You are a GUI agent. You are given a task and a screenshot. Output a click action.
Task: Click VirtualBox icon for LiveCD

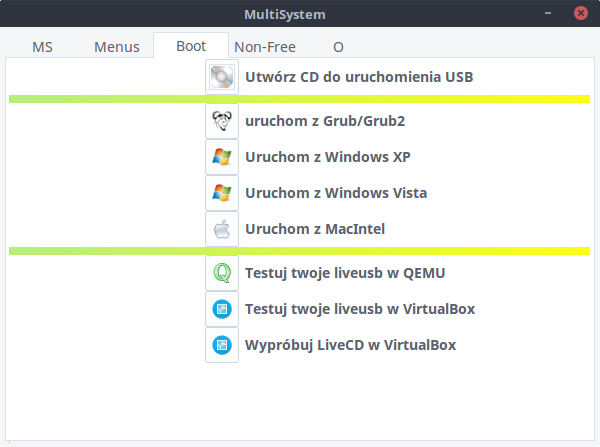tap(222, 345)
